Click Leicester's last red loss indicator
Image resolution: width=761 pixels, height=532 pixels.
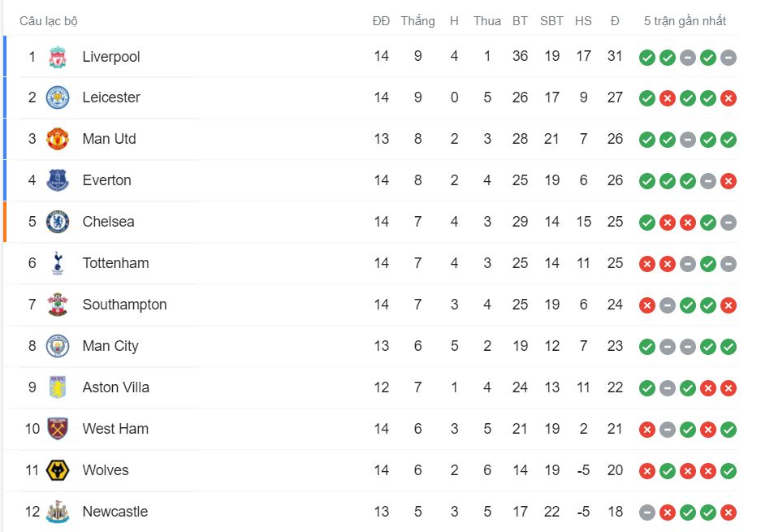point(729,98)
